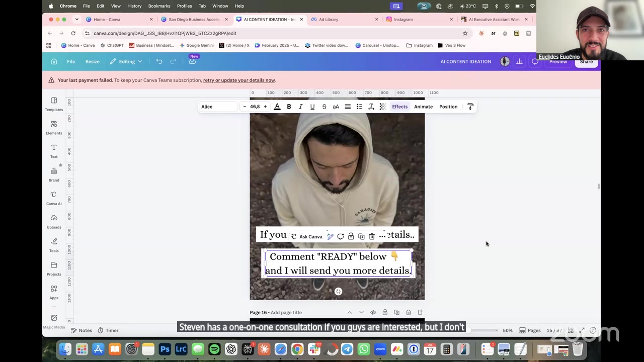
Task: Increase font size with plus button
Action: coord(265,107)
